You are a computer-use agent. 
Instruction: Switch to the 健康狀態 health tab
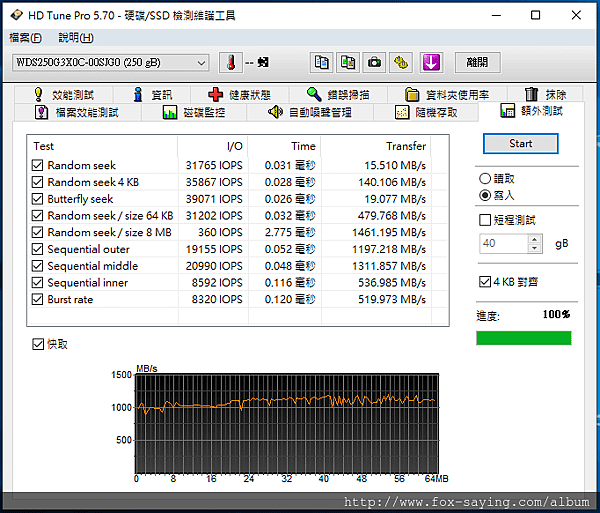pyautogui.click(x=240, y=94)
